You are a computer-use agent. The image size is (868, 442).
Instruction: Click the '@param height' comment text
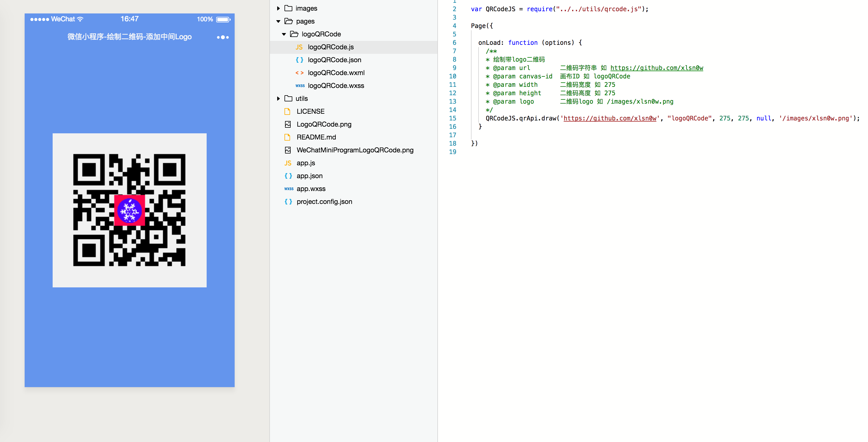517,93
